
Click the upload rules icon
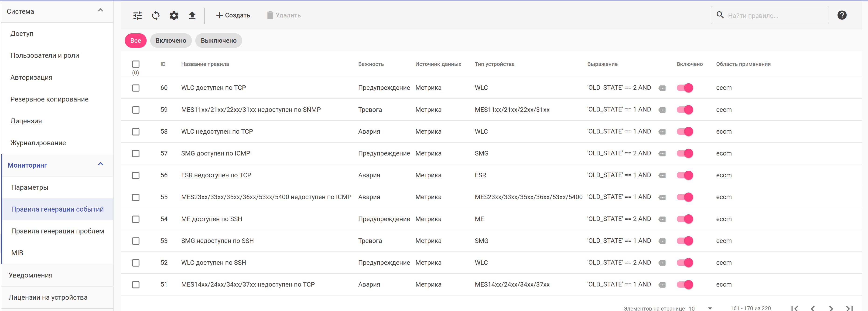[192, 16]
